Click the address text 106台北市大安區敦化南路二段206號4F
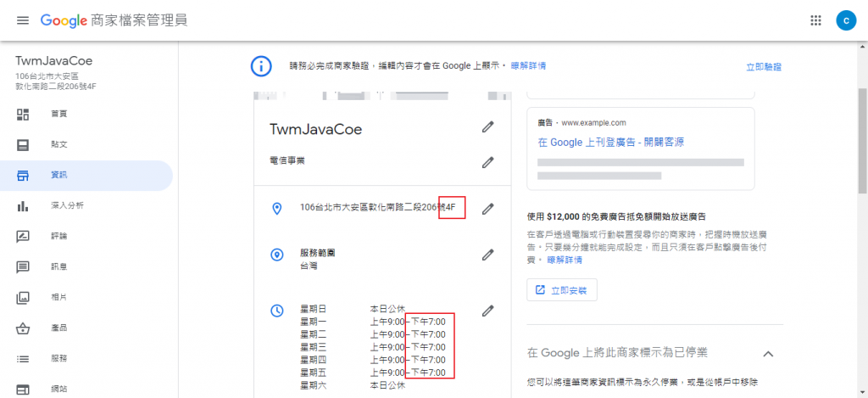 pyautogui.click(x=377, y=208)
